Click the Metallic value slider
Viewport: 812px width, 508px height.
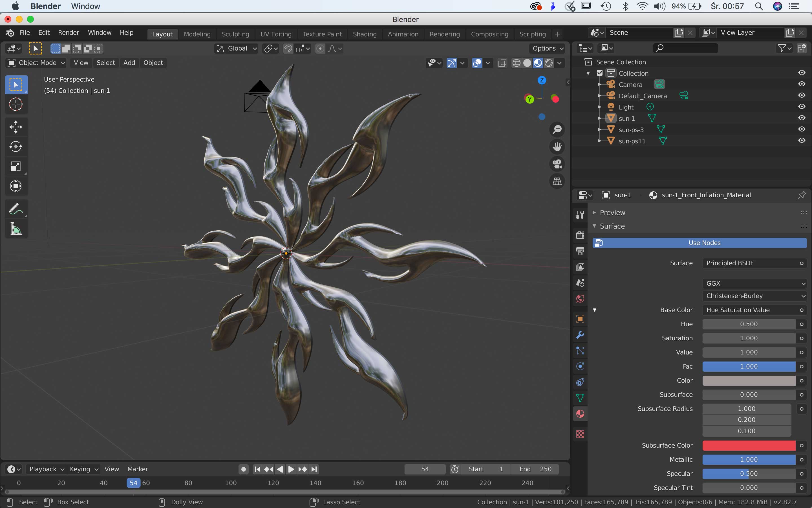point(749,459)
